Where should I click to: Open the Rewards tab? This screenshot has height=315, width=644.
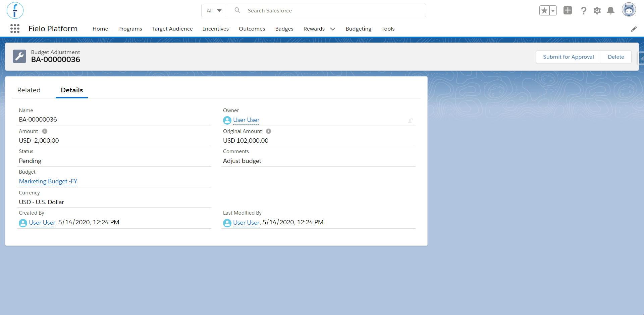[x=314, y=29]
